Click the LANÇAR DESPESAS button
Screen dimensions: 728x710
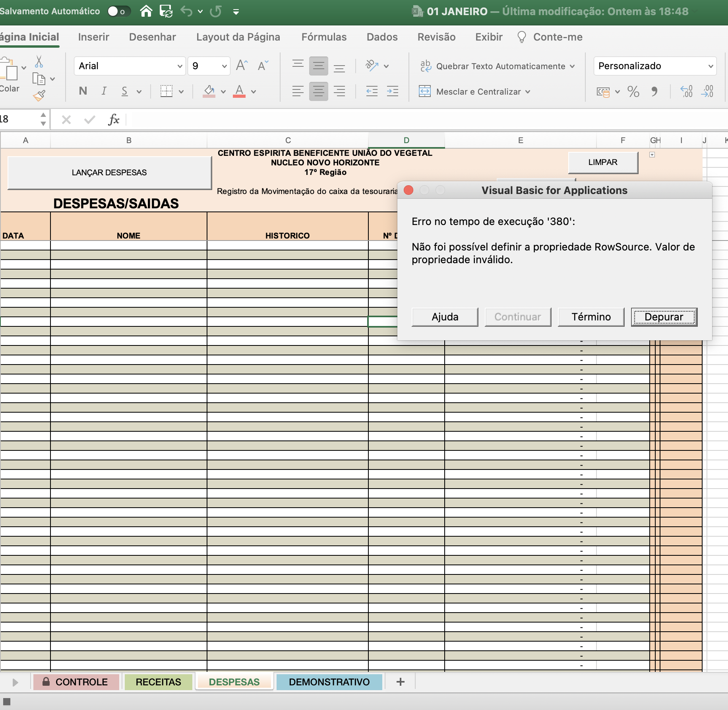coord(109,173)
